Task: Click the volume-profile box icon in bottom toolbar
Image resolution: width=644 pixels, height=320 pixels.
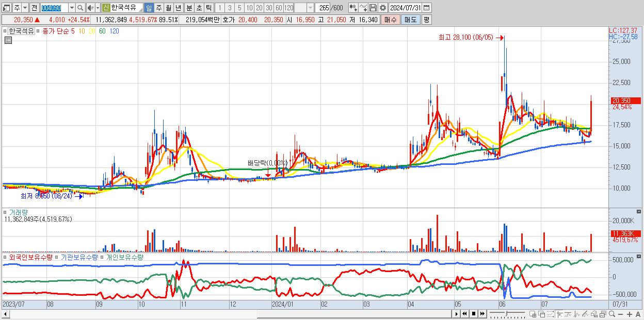Action: click(594, 314)
